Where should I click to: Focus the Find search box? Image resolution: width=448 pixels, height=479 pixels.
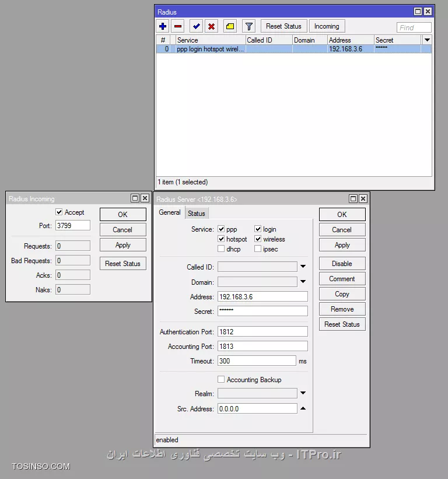(414, 27)
